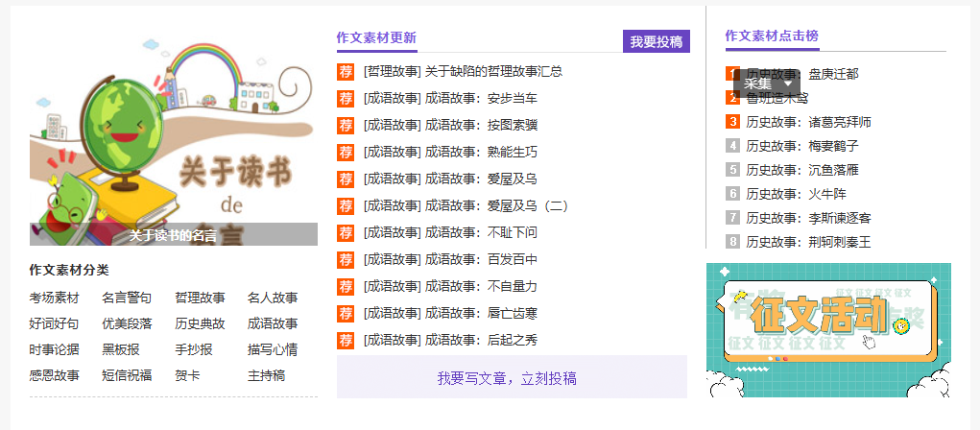The width and height of the screenshot is (980, 430).
Task: Click rank 7 badge beside 李斯谏逐客
Action: pos(732,218)
